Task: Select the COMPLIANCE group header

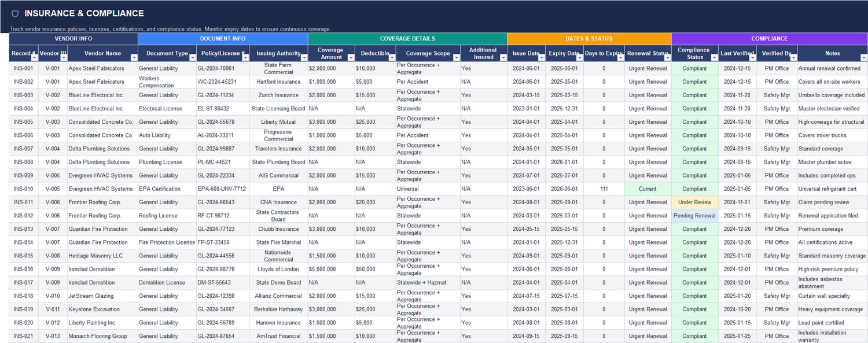Action: 769,39
